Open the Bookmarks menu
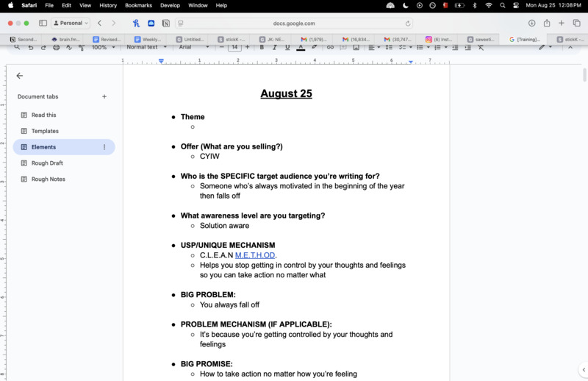 pos(138,5)
